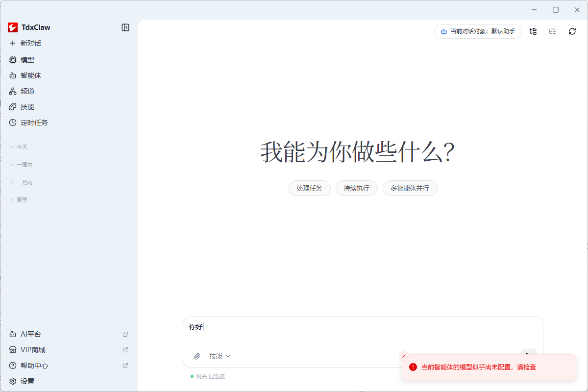Viewport: 588px width, 392px height.
Task: Click the external-link icon beside VIP商城
Action: 125,350
